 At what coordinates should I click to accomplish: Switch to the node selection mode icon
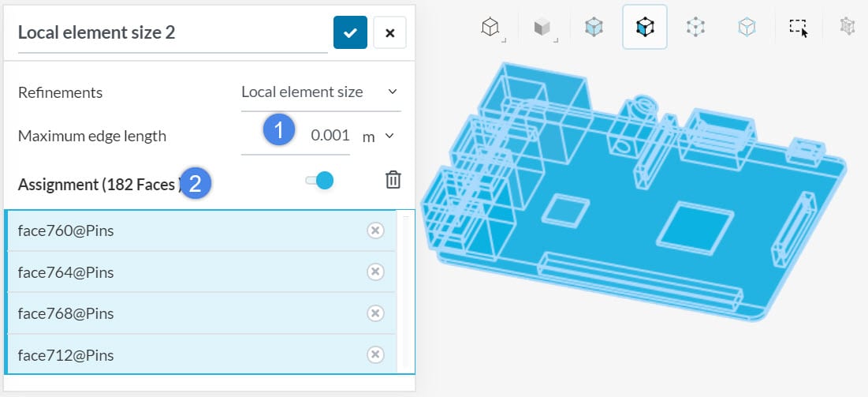click(x=695, y=28)
